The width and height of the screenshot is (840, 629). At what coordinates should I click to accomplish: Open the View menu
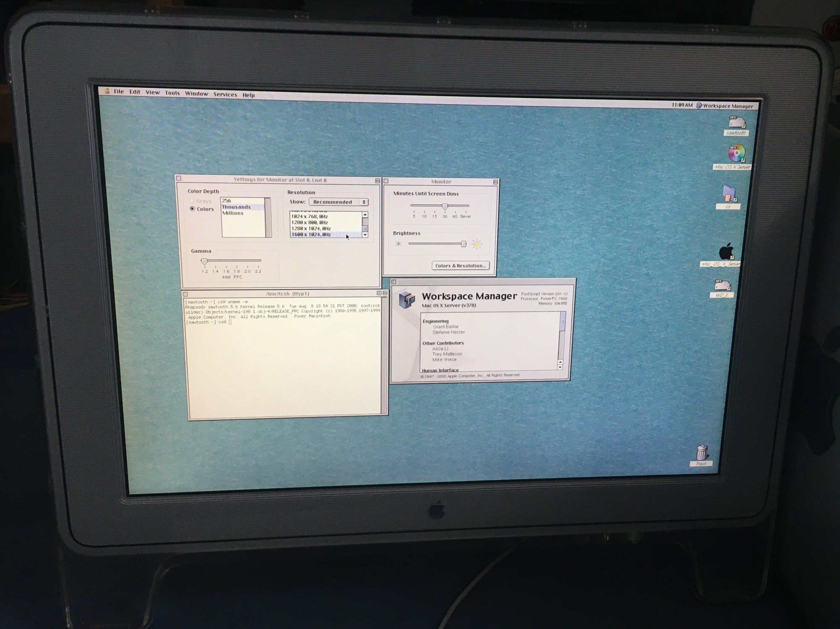(152, 92)
